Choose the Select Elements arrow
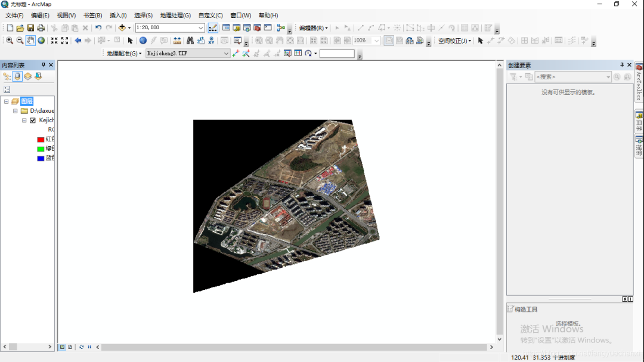This screenshot has width=644, height=362. click(130, 41)
